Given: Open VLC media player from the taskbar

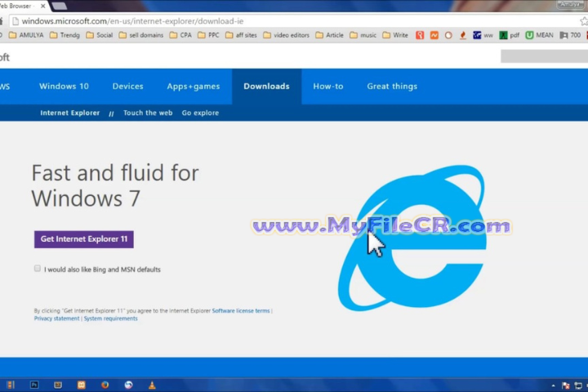Looking at the screenshot, I should 152,385.
